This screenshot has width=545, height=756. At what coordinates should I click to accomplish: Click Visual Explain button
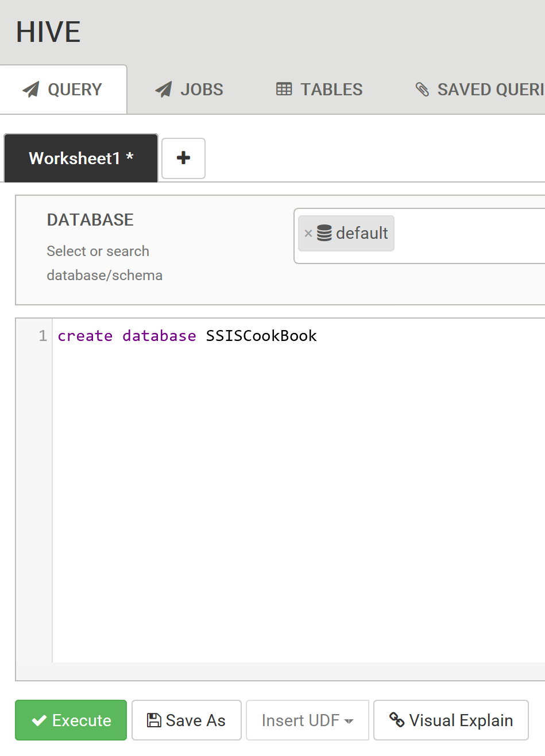(x=451, y=720)
